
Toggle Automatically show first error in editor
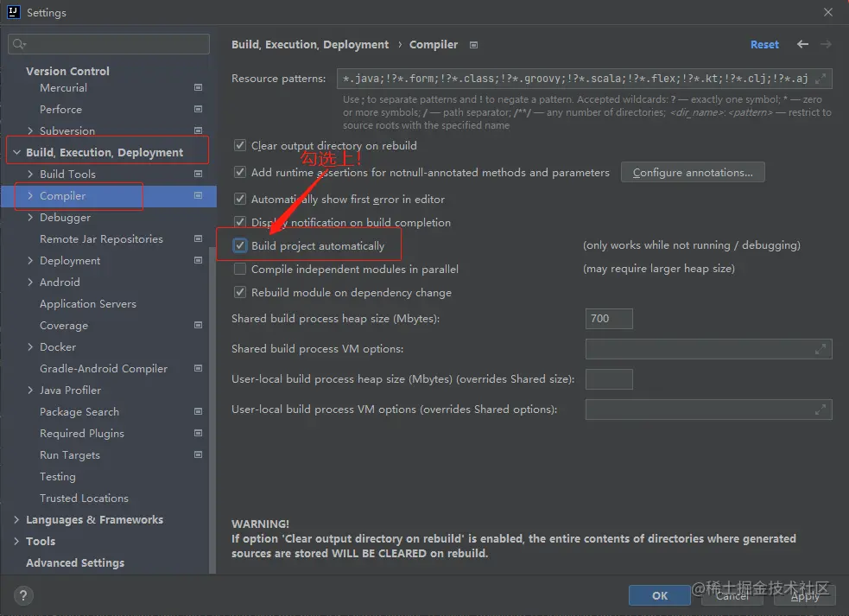click(240, 199)
